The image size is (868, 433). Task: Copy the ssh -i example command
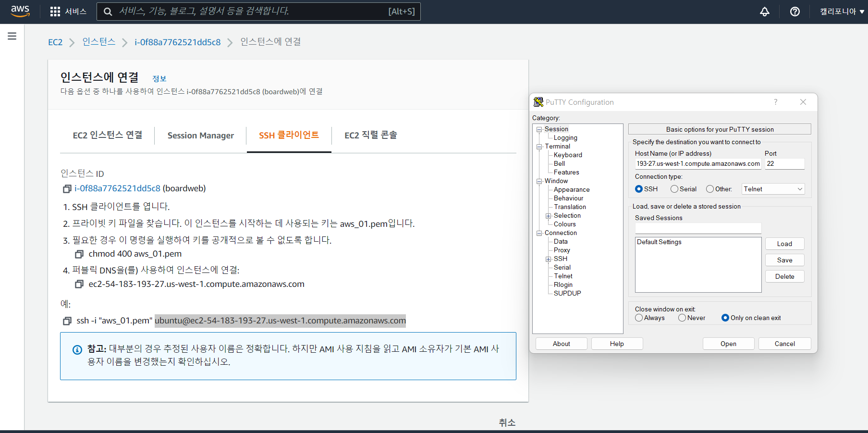67,321
